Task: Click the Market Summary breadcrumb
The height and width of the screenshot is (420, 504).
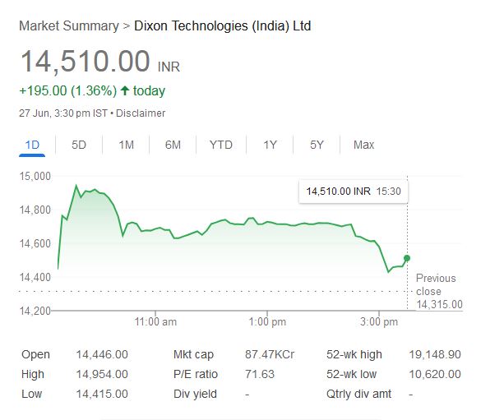Action: coord(68,26)
